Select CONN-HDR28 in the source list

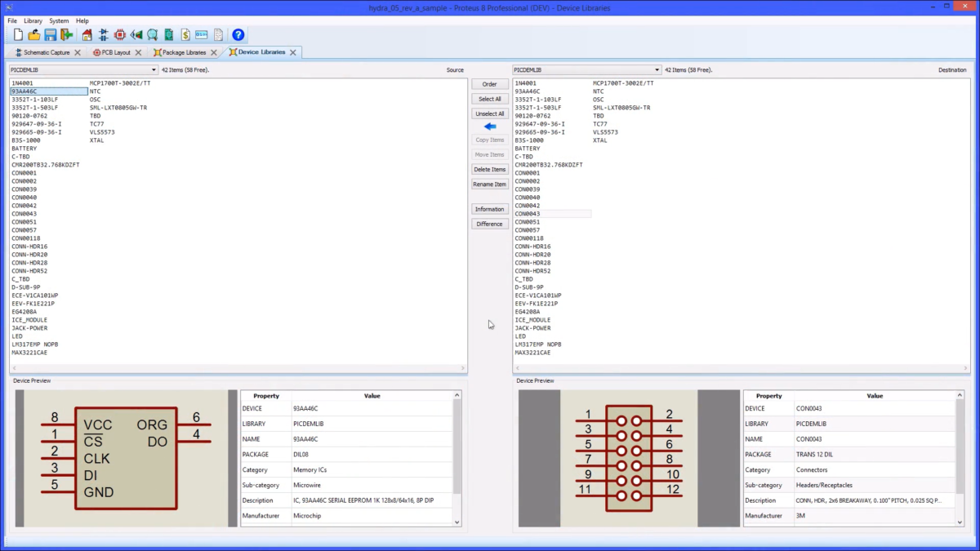pyautogui.click(x=29, y=263)
